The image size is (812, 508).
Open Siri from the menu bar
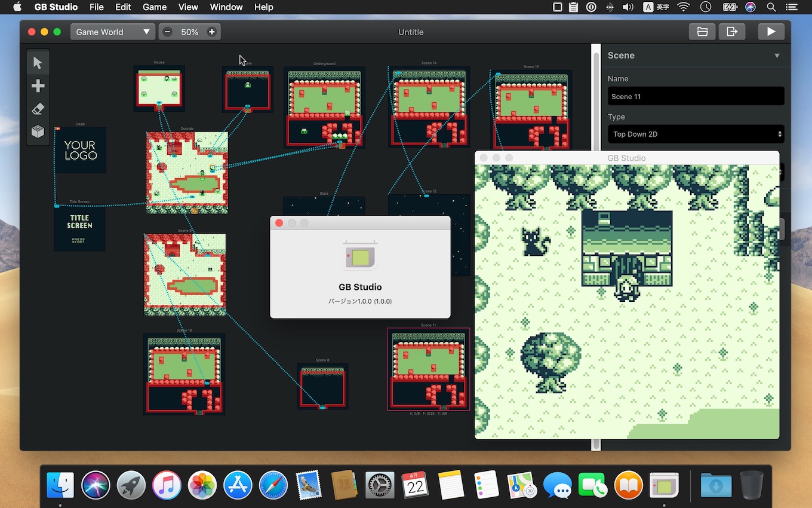click(751, 7)
